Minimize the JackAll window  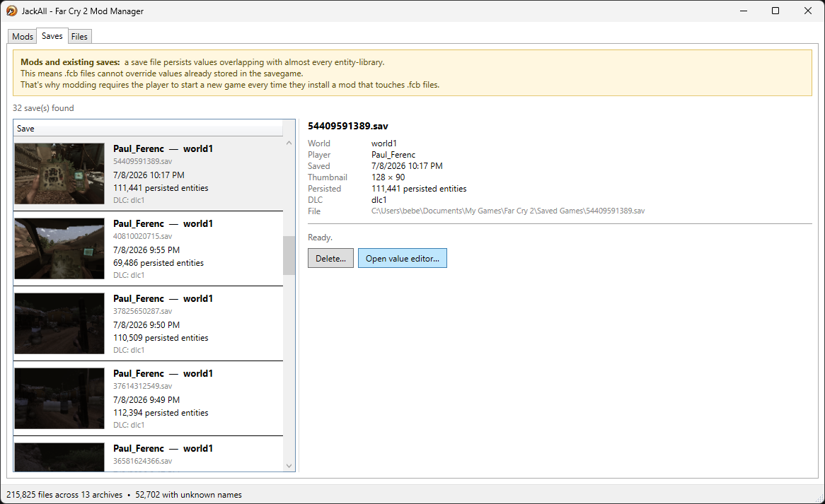[x=744, y=11]
